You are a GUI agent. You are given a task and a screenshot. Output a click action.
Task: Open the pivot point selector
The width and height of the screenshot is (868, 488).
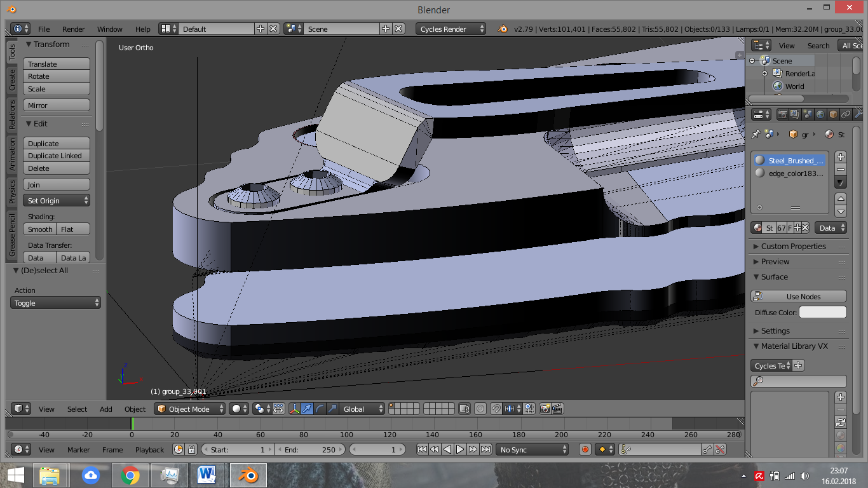[262, 409]
